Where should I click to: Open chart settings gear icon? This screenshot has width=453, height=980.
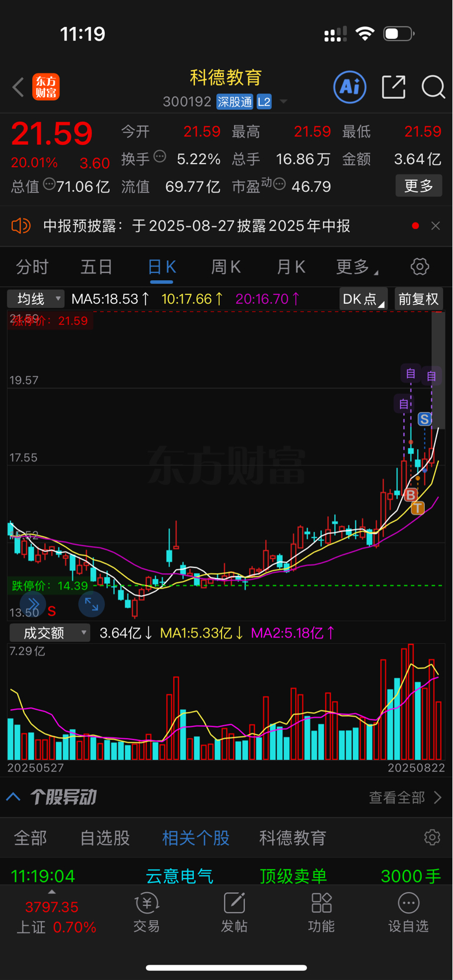pyautogui.click(x=420, y=267)
